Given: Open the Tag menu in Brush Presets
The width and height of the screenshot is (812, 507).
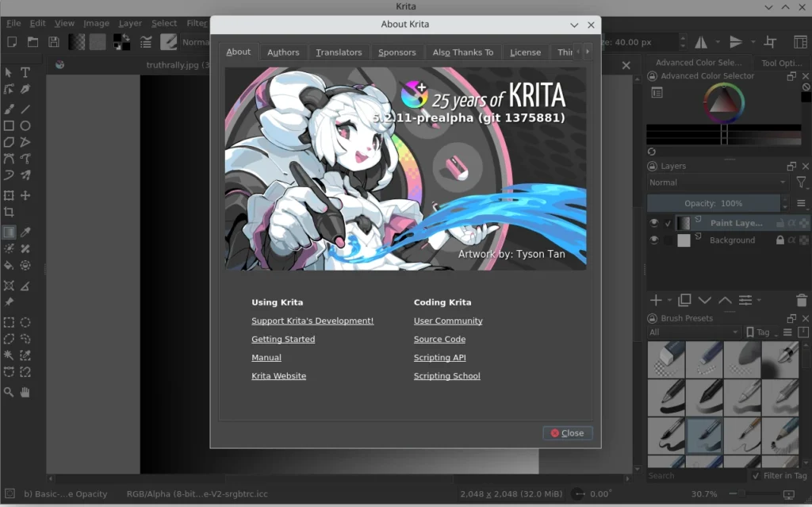Looking at the screenshot, I should tap(761, 332).
